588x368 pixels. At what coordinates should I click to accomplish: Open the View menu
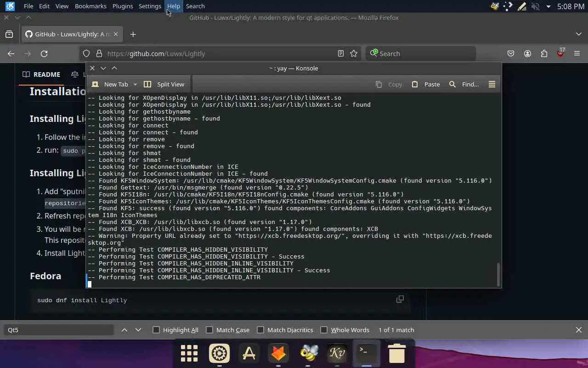62,6
